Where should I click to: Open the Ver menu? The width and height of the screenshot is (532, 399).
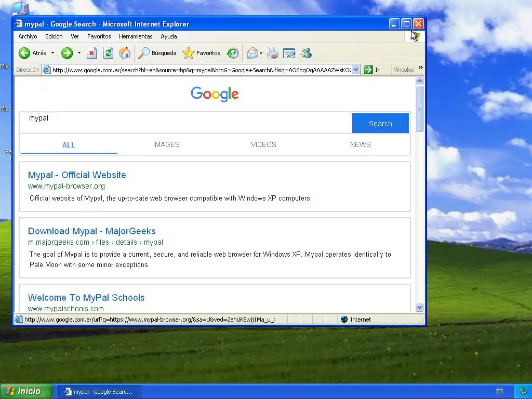tap(75, 36)
